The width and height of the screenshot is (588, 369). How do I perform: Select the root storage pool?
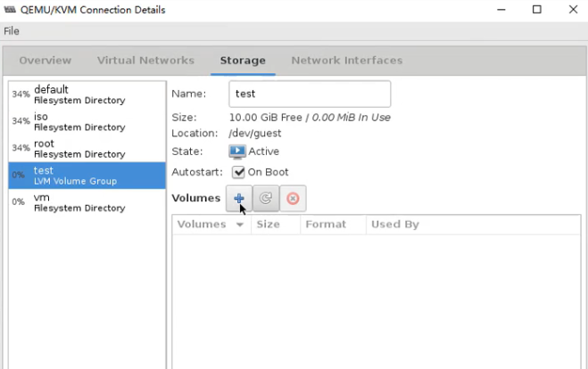[x=87, y=149]
